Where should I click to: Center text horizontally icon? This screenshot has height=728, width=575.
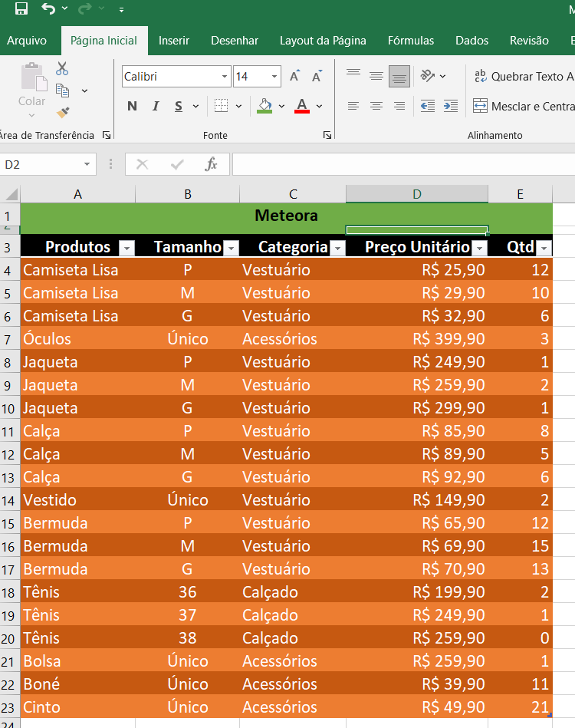pyautogui.click(x=376, y=107)
